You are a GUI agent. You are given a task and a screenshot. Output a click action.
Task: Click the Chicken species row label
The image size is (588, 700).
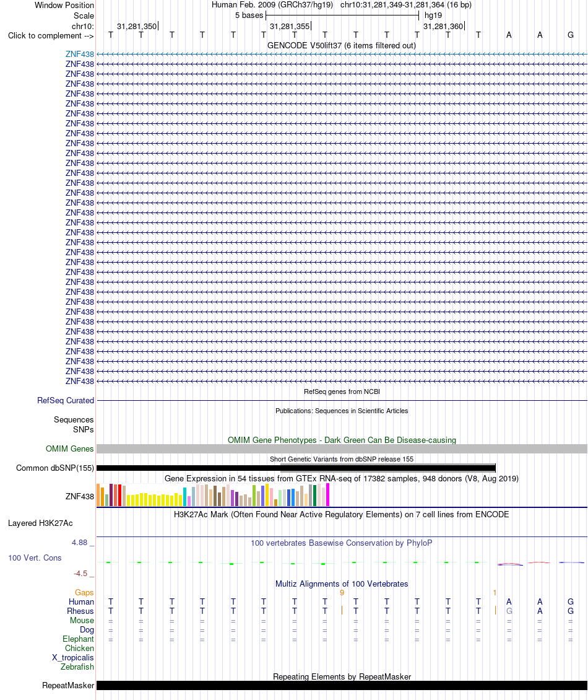pyautogui.click(x=79, y=648)
